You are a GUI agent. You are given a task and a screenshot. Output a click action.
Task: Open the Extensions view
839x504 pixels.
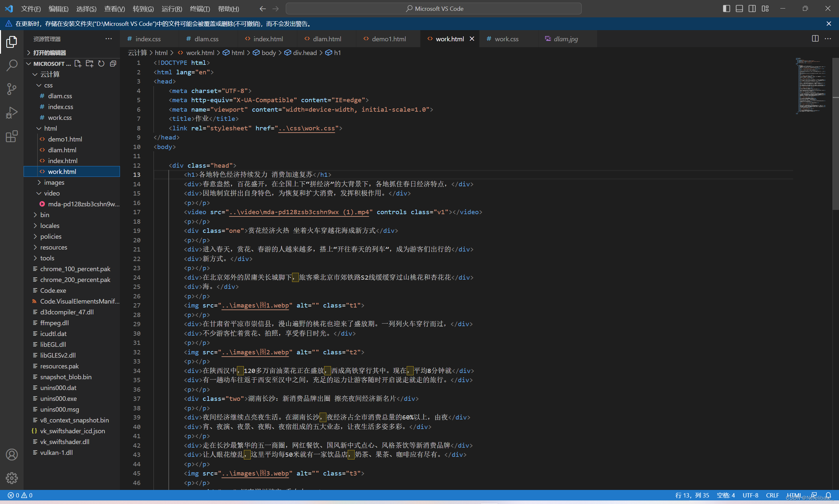coord(11,136)
